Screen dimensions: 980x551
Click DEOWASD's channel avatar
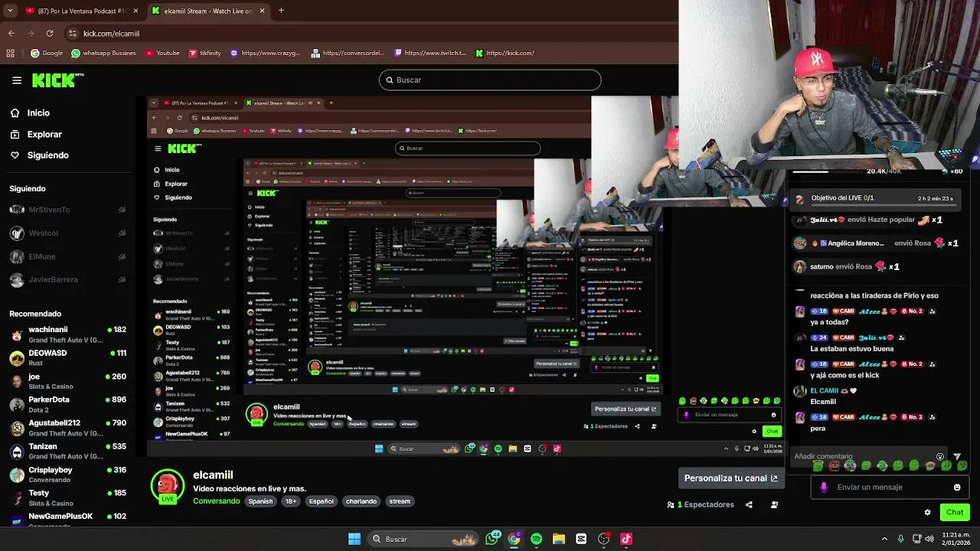click(x=17, y=357)
